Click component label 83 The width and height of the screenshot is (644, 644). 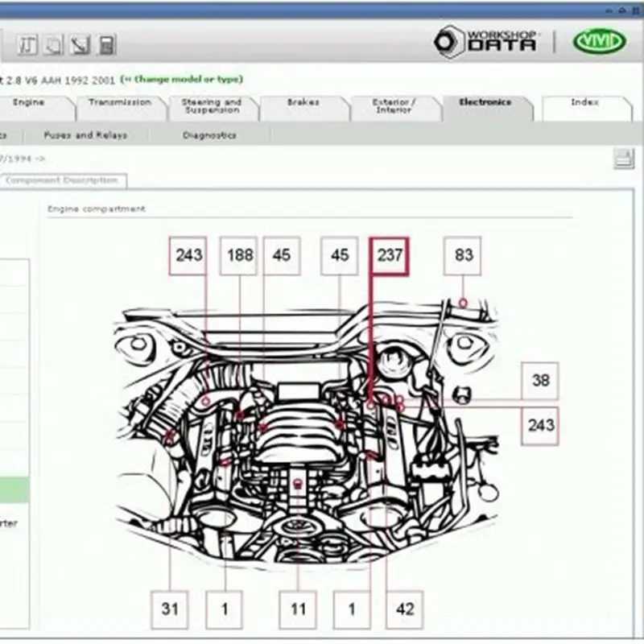(x=463, y=255)
